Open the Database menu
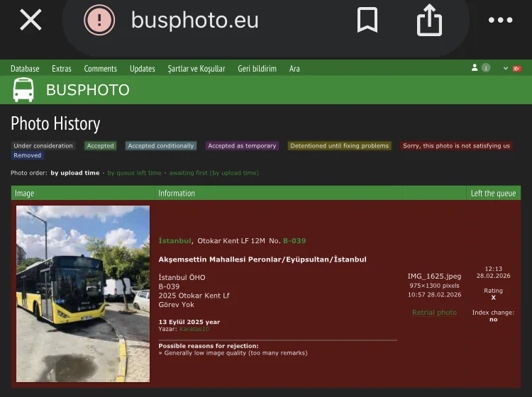The width and height of the screenshot is (532, 397). (25, 69)
